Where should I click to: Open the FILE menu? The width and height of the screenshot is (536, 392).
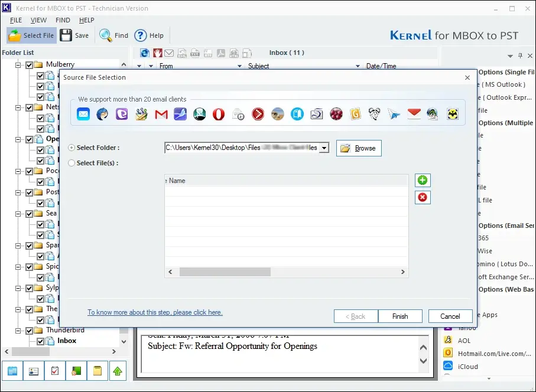[16, 20]
